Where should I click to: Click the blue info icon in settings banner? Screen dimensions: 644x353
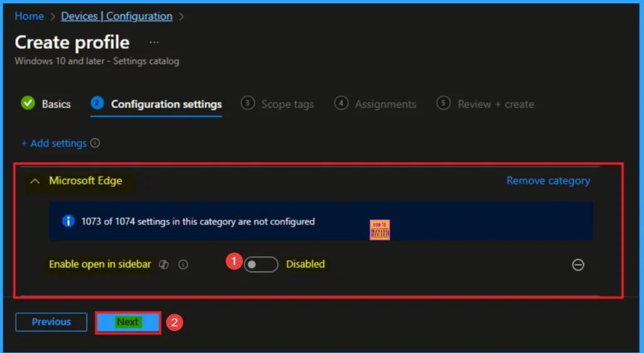coord(68,221)
